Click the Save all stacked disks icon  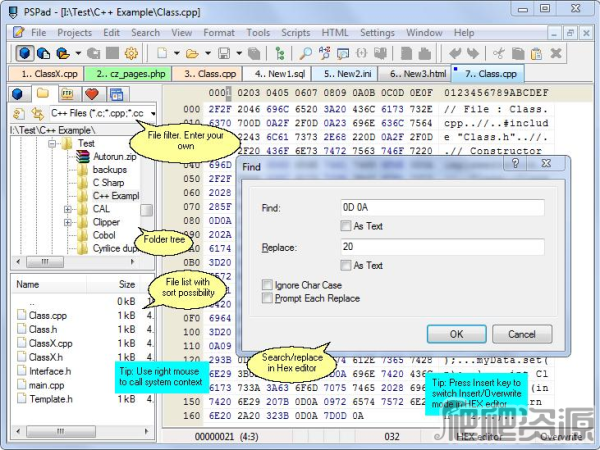[254, 53]
